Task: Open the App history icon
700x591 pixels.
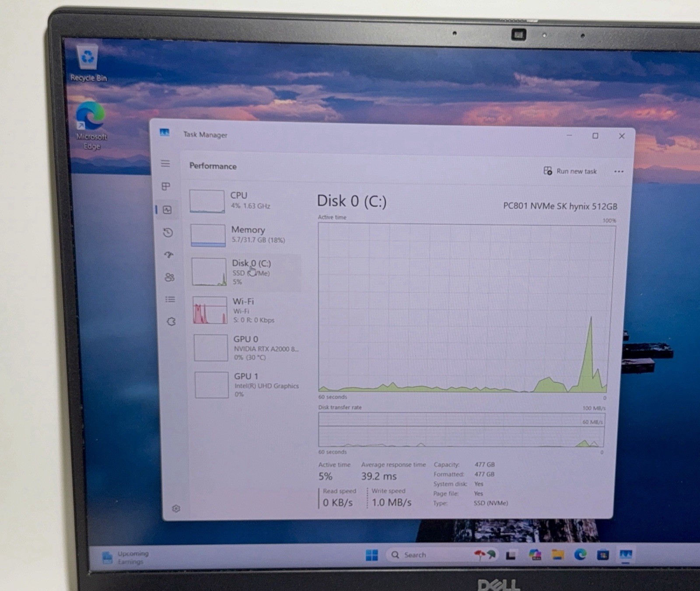Action: (168, 232)
